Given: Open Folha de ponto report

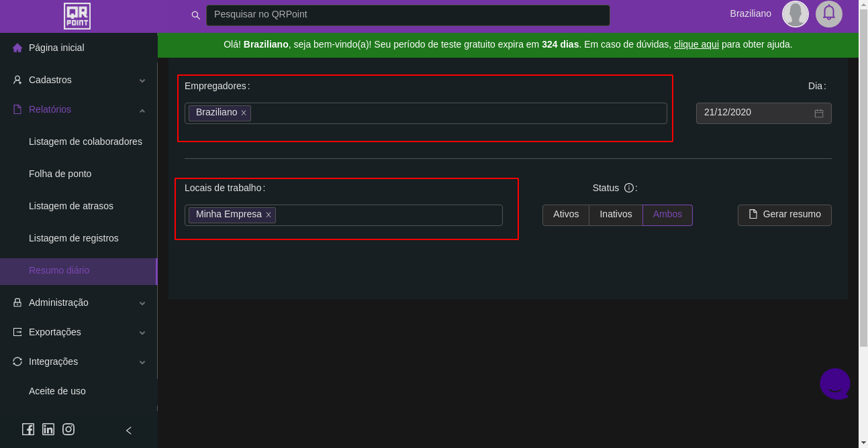Looking at the screenshot, I should click(x=60, y=174).
